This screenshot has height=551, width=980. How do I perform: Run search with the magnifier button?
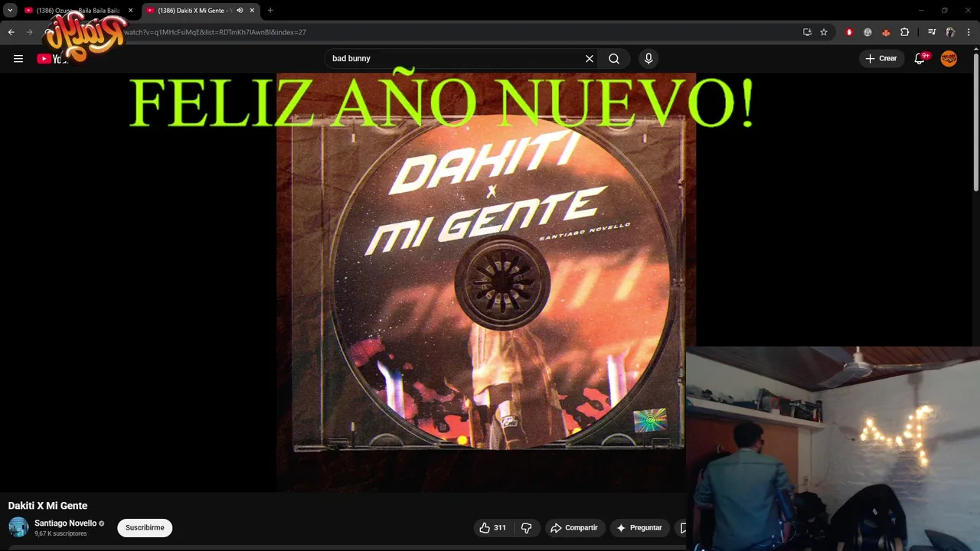pyautogui.click(x=614, y=58)
